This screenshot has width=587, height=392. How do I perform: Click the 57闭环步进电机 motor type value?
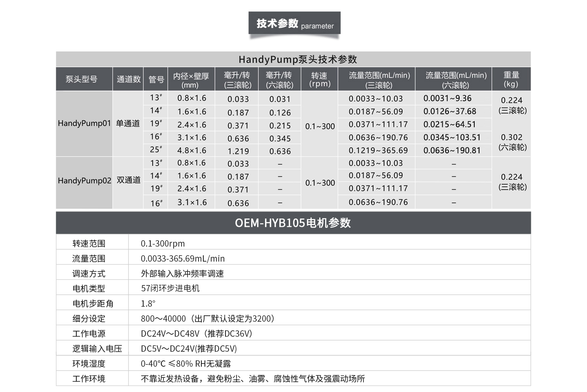click(170, 288)
